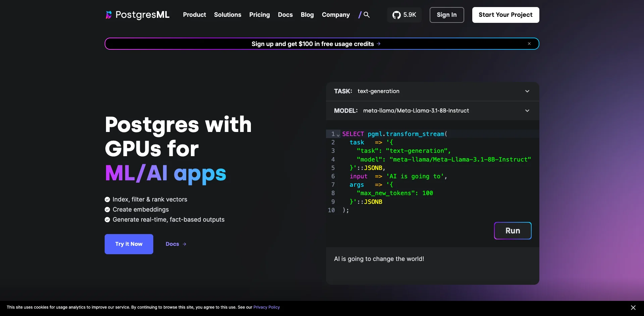Dismiss the free usage credits banner
Image resolution: width=644 pixels, height=316 pixels.
pyautogui.click(x=529, y=44)
